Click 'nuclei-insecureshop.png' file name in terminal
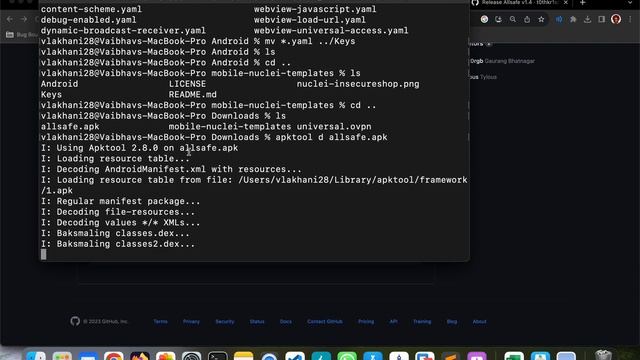Viewport: 640px width, 360px height. [358, 84]
